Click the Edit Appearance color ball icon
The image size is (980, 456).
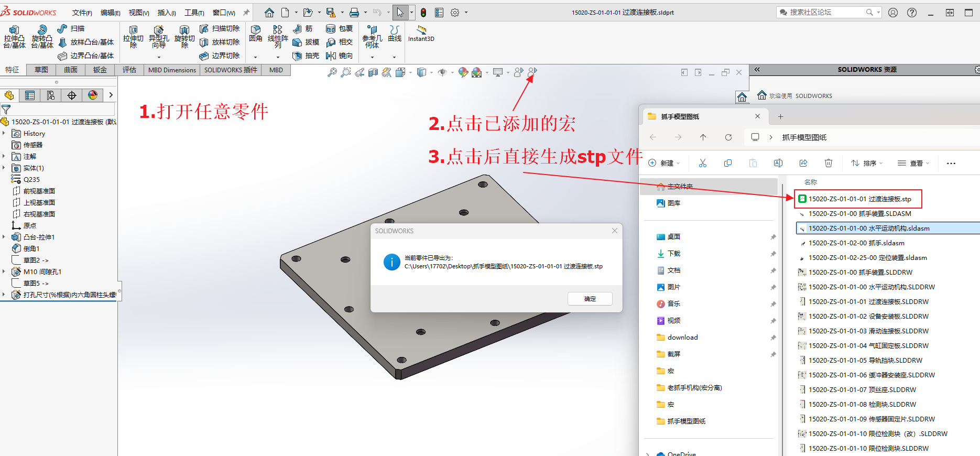tap(463, 72)
